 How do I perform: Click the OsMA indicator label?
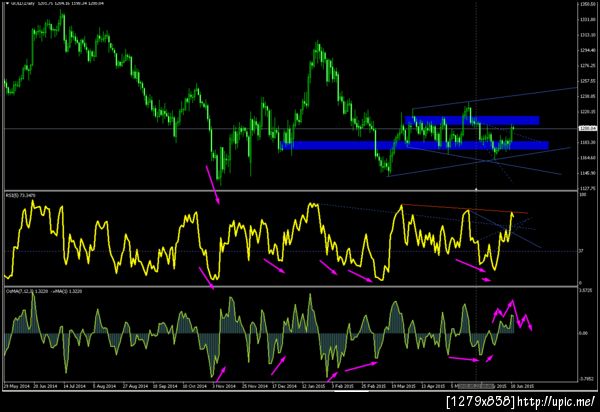coord(43,291)
